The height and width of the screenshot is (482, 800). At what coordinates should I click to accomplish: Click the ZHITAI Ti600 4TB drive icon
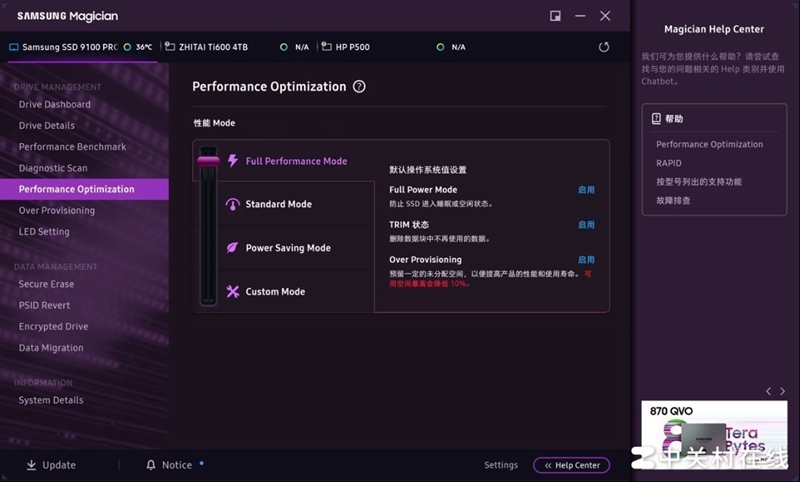[170, 46]
